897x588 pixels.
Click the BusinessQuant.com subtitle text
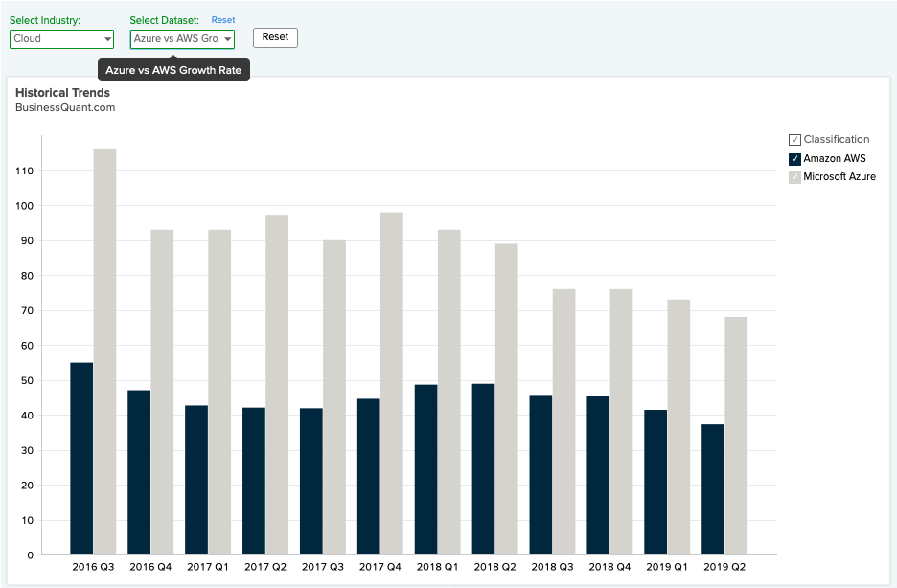click(65, 107)
